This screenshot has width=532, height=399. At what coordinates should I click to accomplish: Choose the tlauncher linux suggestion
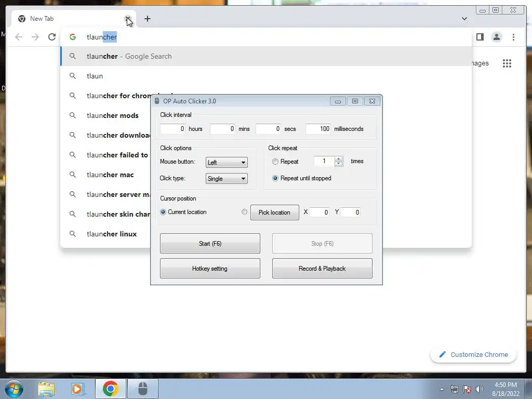pyautogui.click(x=112, y=234)
